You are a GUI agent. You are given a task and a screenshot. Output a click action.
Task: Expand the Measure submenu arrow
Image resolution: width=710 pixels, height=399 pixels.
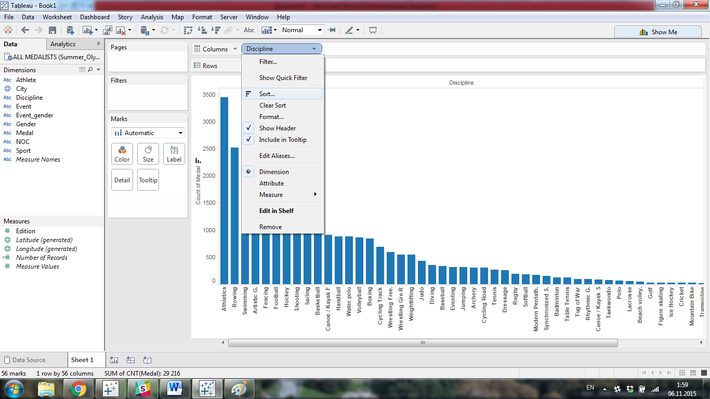click(x=315, y=194)
